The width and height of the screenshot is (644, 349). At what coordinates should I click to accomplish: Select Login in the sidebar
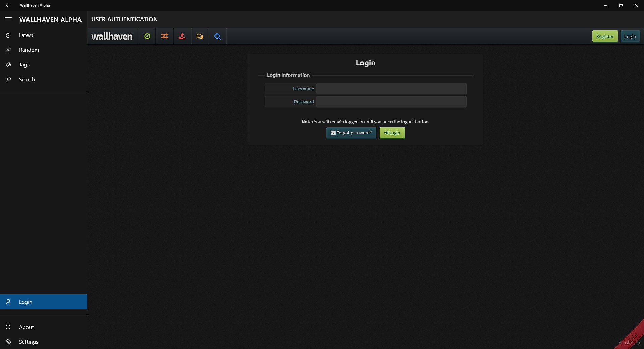[x=44, y=302]
